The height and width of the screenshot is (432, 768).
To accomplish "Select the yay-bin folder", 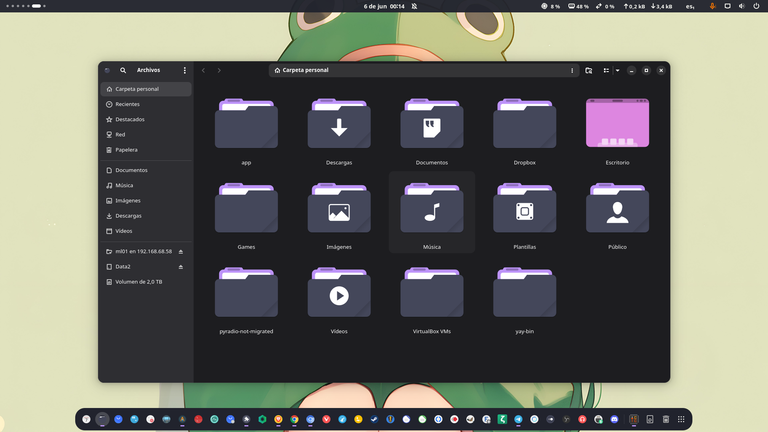I will point(525,292).
